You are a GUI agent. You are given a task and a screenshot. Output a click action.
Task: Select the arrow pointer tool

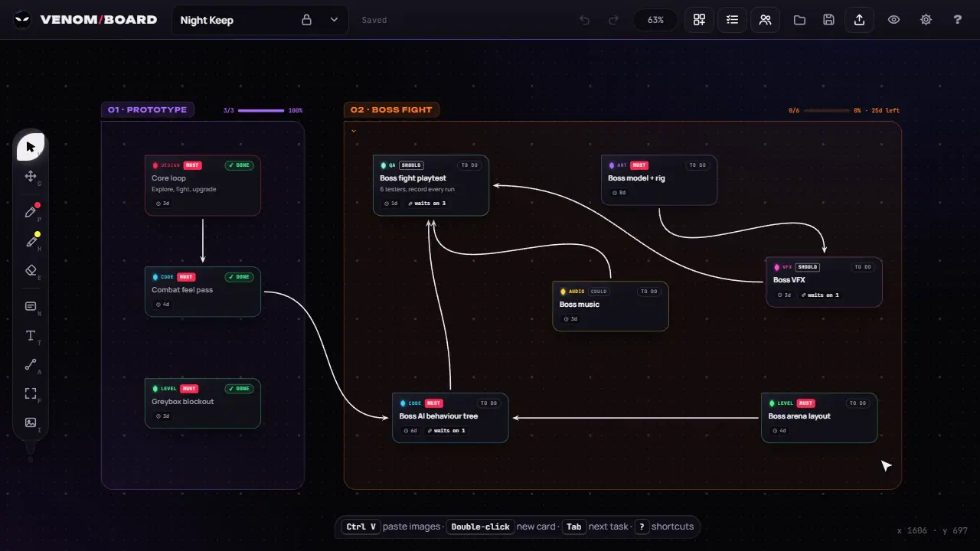tap(31, 147)
